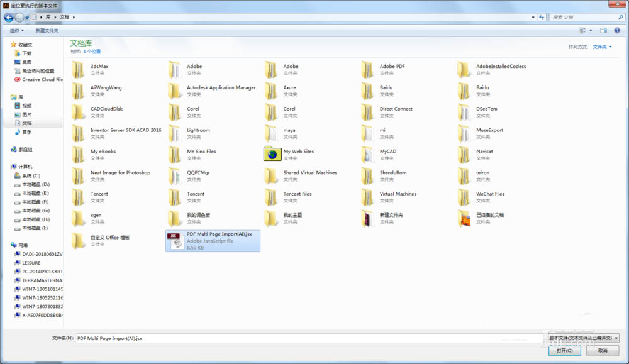The width and height of the screenshot is (629, 364).
Task: Click the 库 breadcrumb segment
Action: point(48,17)
